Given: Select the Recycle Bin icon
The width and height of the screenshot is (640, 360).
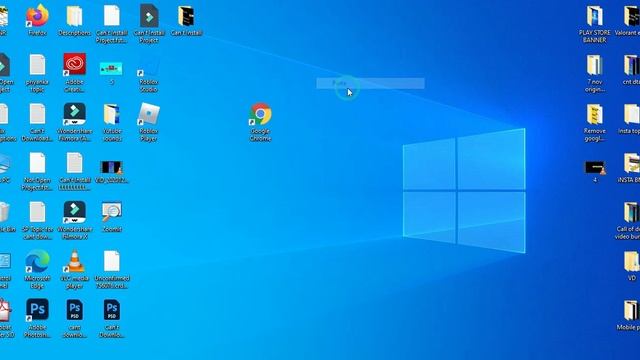Looking at the screenshot, I should click(4, 213).
